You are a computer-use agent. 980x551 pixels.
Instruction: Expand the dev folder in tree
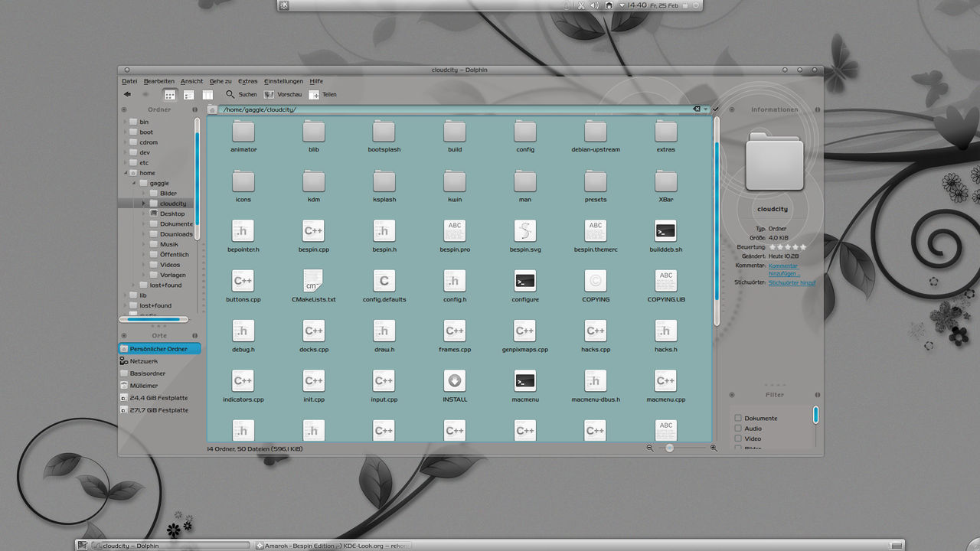tap(124, 152)
